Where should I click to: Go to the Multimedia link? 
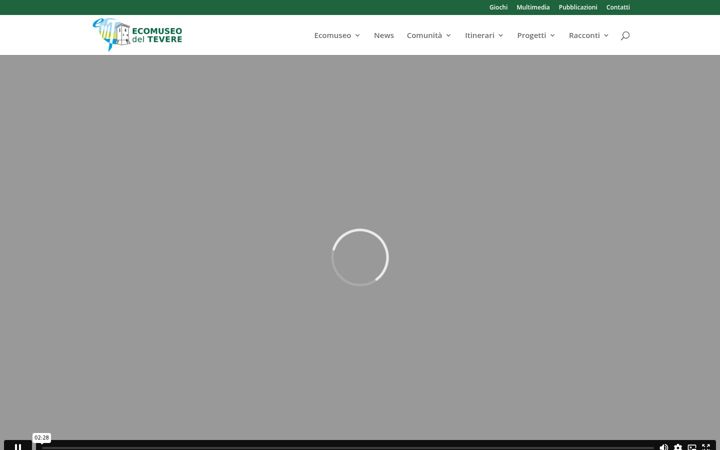click(533, 7)
